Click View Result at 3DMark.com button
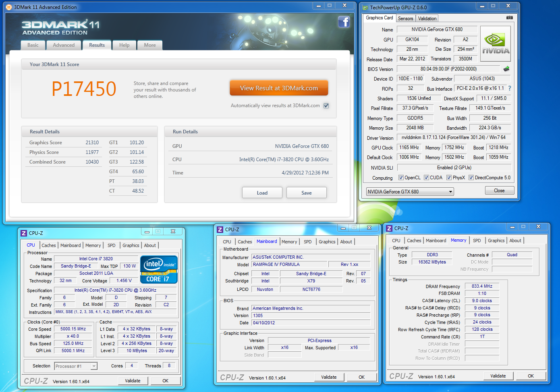This screenshot has width=560, height=392. click(279, 88)
